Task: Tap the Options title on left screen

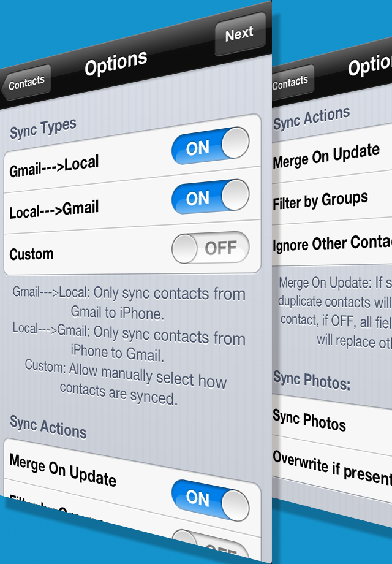Action: pos(116,63)
